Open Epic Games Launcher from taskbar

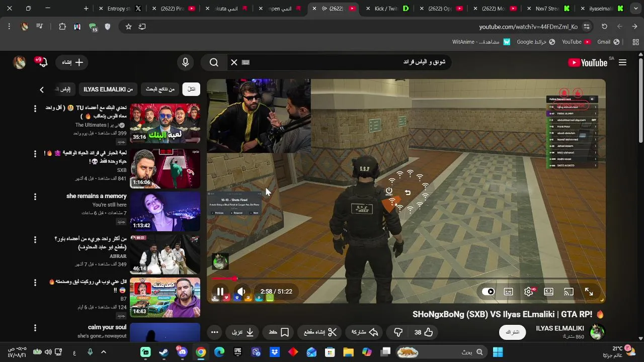point(237,352)
